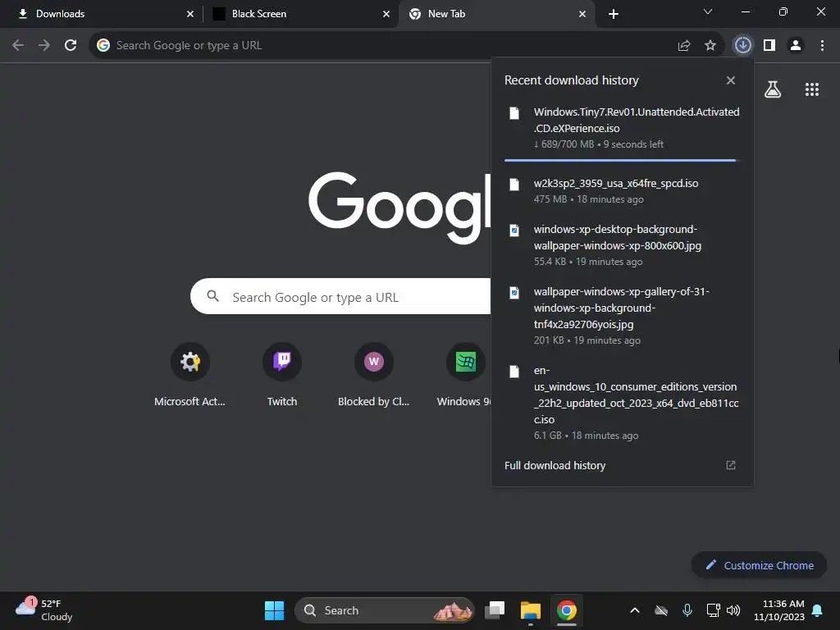Open the Blocked by Cl... shortcut

[x=374, y=376]
